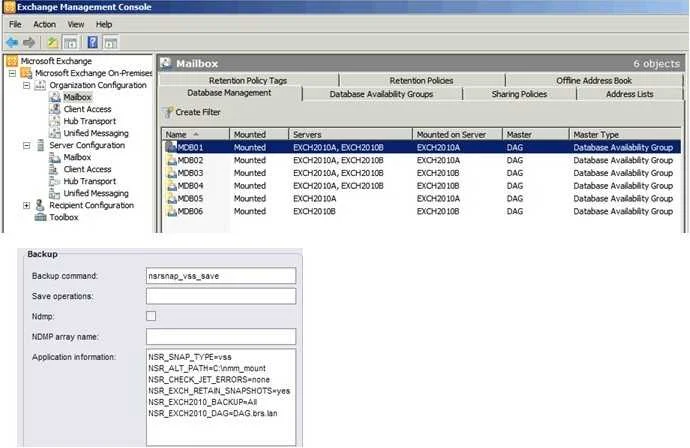Sort by the Master Type column header
The height and width of the screenshot is (448, 690).
pos(624,134)
